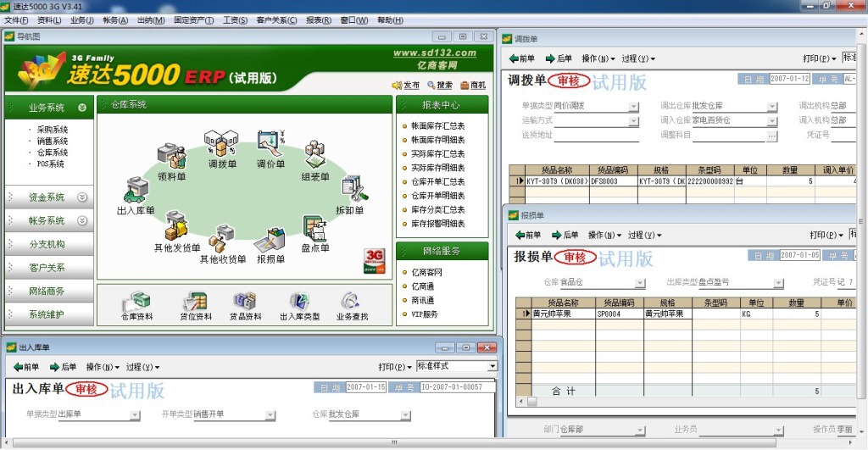Open the 固定资产(T) menu
868x450 pixels.
(194, 20)
